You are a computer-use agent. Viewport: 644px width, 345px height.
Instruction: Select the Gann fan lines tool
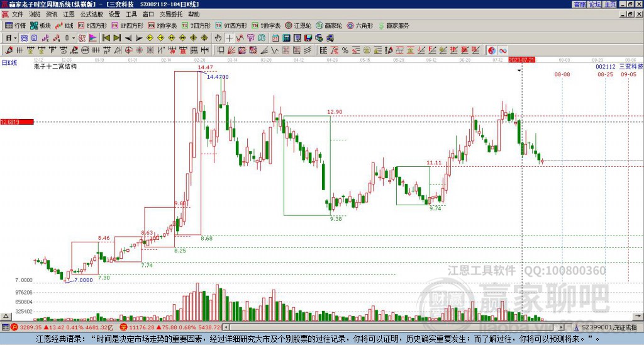tap(231, 50)
